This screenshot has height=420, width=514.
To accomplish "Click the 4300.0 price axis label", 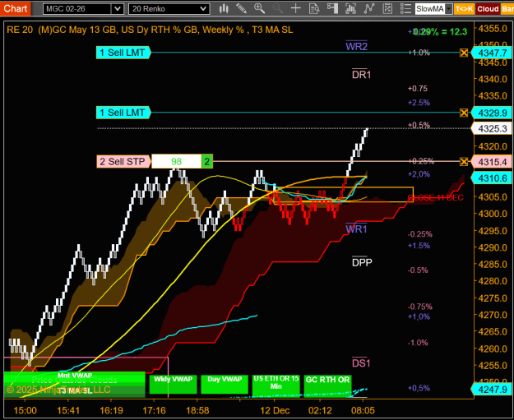I will (493, 214).
